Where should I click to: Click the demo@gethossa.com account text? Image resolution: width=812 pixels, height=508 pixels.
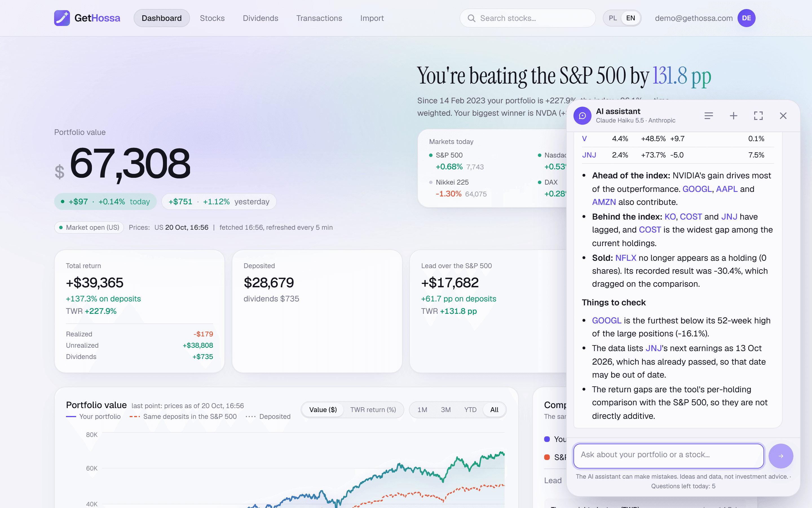pos(694,18)
